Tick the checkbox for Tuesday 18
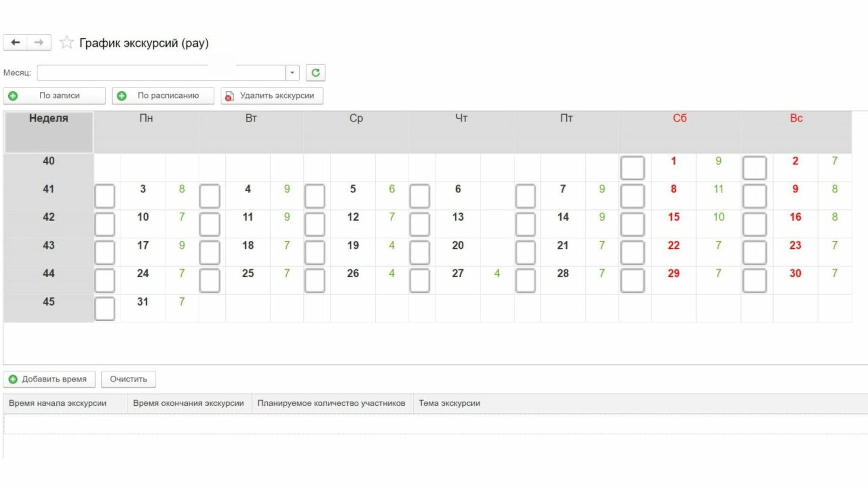868x488 pixels. [x=210, y=253]
